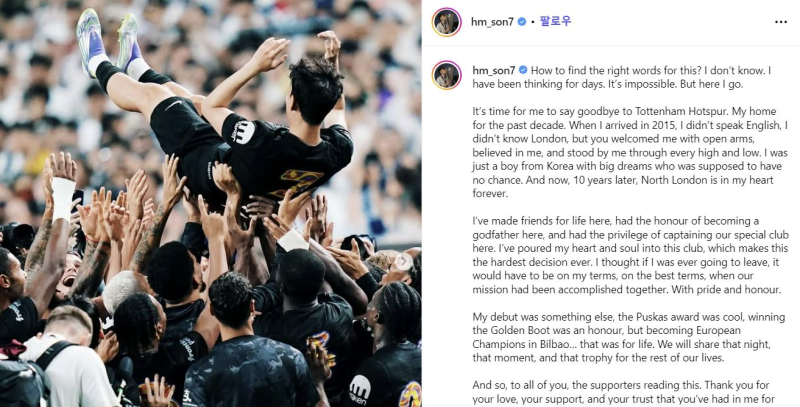Viewport: 800px width, 407px height.
Task: Click header profile avatar of hm_son7
Action: (x=446, y=22)
